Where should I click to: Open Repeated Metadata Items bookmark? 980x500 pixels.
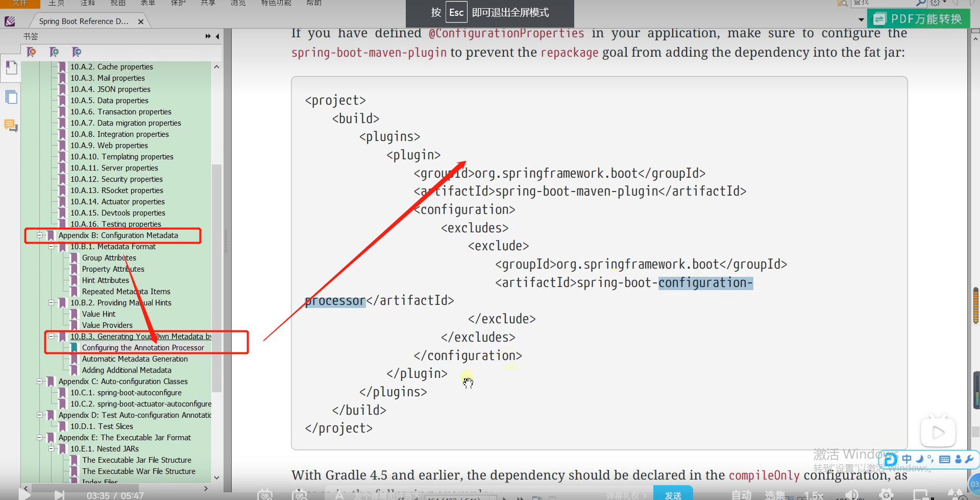click(x=126, y=292)
